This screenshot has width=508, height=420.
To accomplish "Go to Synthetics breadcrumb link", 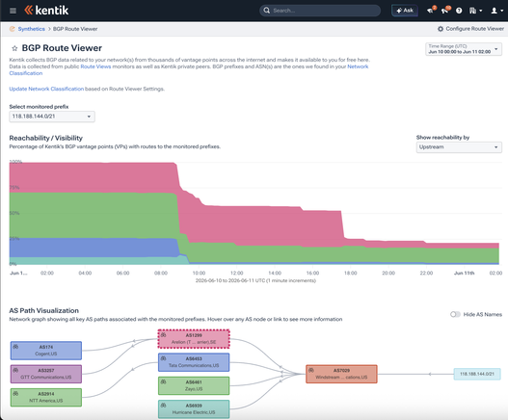I will click(x=32, y=29).
